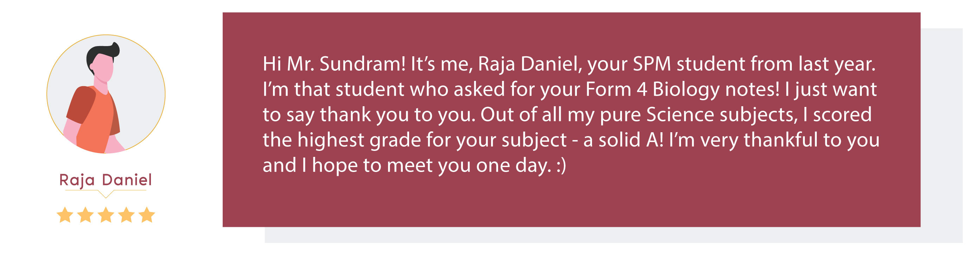Click the words "Hi Mr. Sundram!"
This screenshot has width=980, height=255.
pos(334,64)
